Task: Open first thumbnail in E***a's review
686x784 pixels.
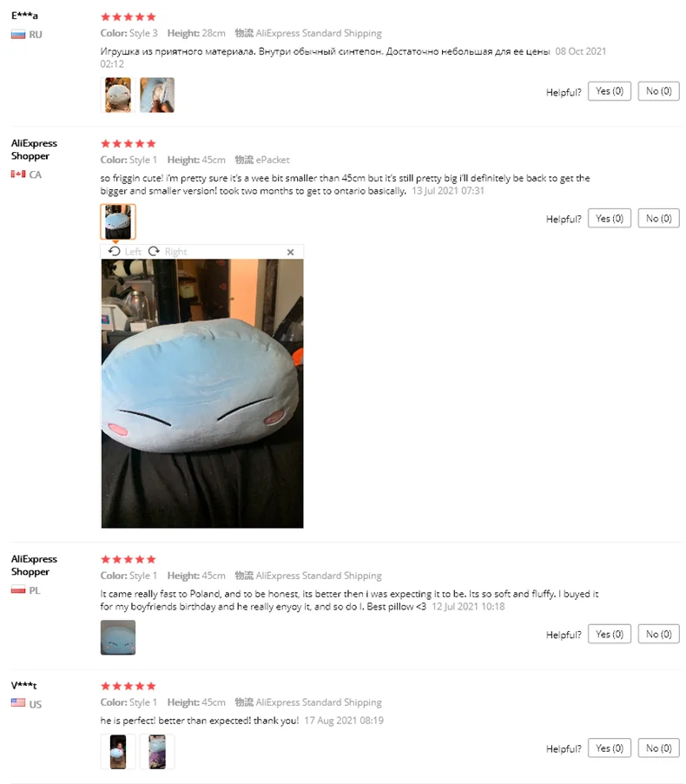Action: [x=118, y=95]
